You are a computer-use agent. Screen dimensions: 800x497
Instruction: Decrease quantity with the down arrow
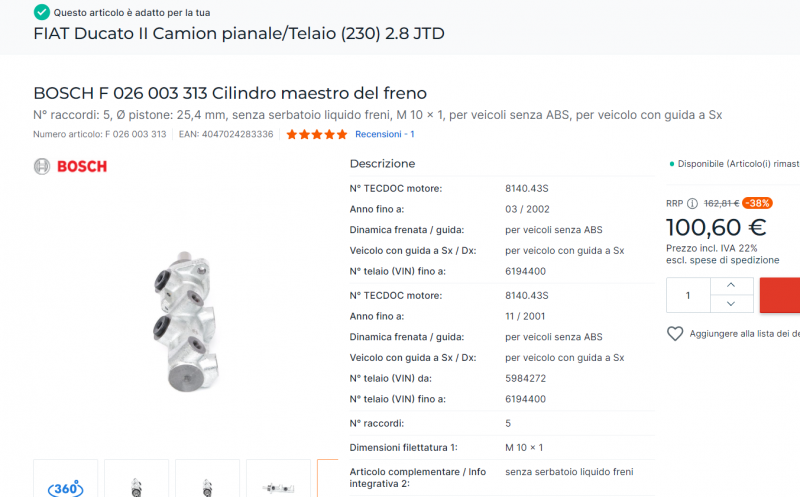tap(731, 304)
